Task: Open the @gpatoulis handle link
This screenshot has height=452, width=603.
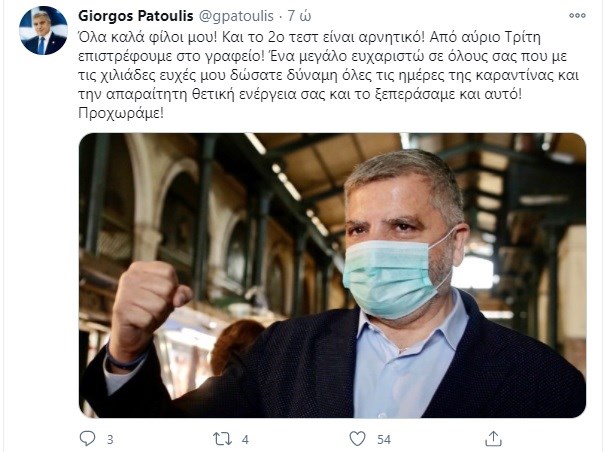Action: (x=236, y=16)
